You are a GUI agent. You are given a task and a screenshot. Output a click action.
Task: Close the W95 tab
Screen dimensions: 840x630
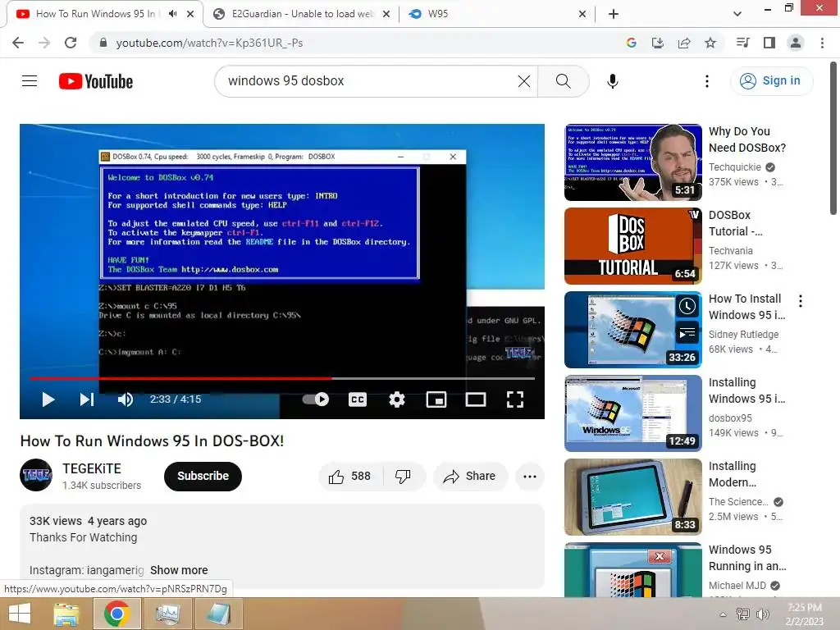pos(582,14)
